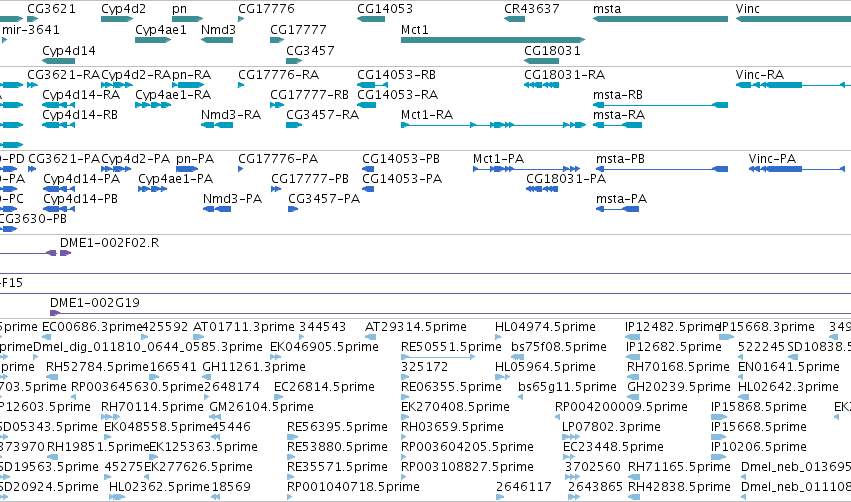Select the DME1-002G19 label

point(95,303)
